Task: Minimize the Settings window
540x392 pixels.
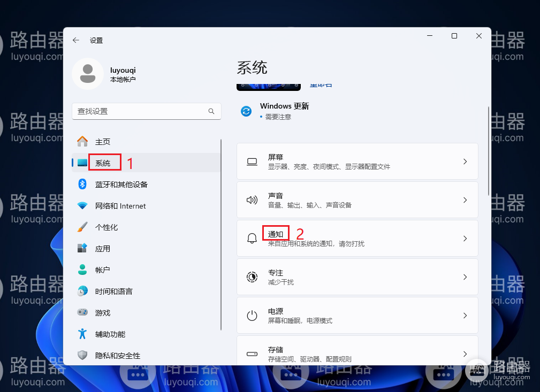Action: 430,36
